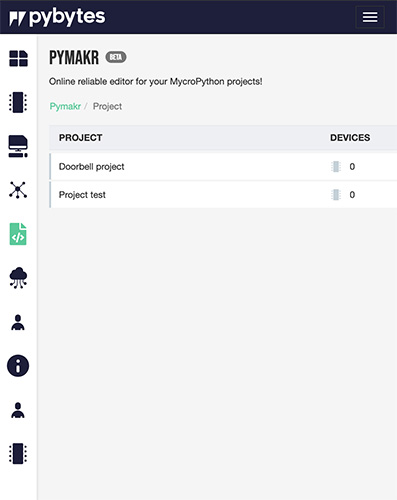Click the Project breadcrumb item
The width and height of the screenshot is (397, 500).
[107, 106]
